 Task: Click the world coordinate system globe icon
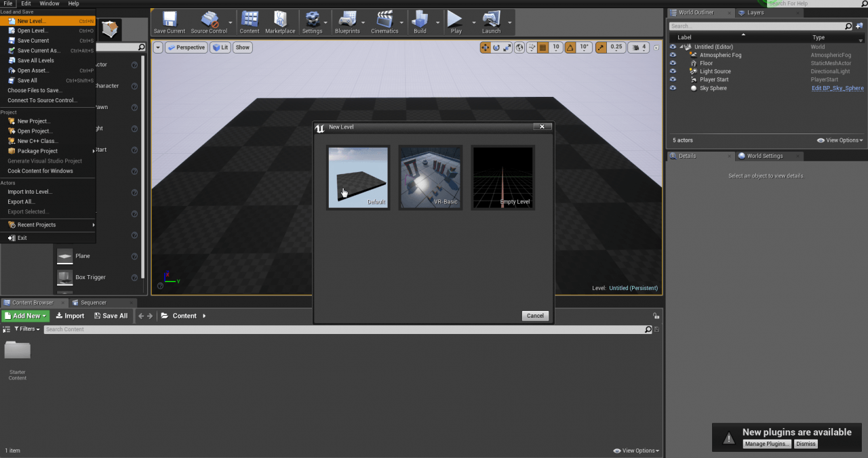pos(519,47)
